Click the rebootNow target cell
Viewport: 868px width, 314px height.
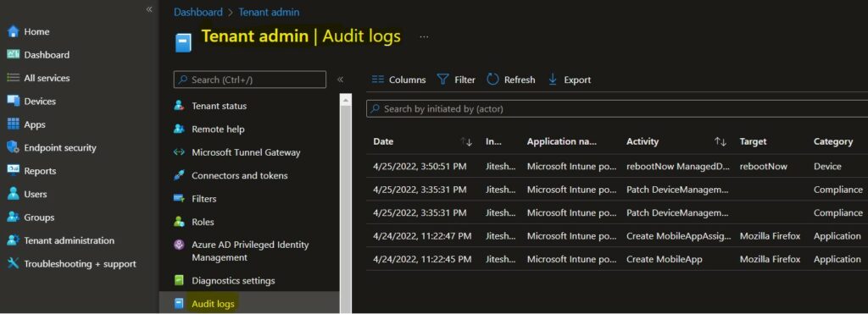point(764,166)
